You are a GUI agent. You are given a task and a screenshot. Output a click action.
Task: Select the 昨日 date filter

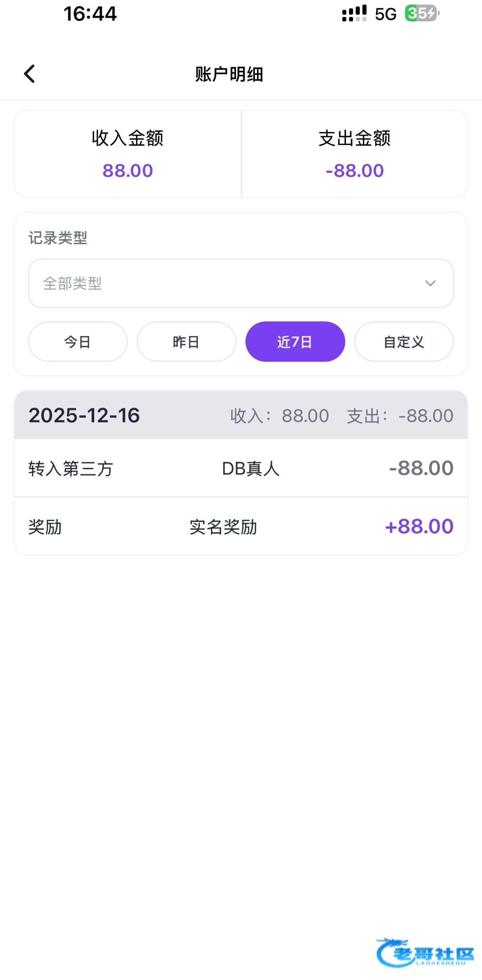186,342
